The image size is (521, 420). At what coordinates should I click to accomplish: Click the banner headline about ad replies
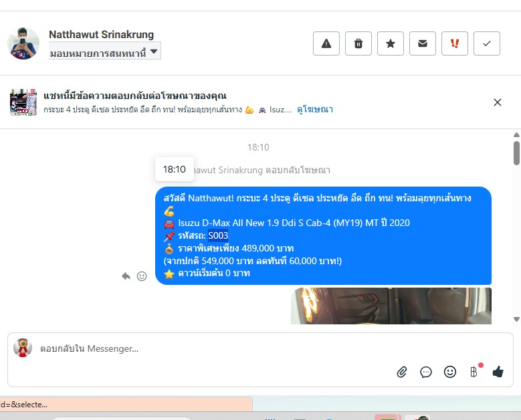click(x=135, y=96)
